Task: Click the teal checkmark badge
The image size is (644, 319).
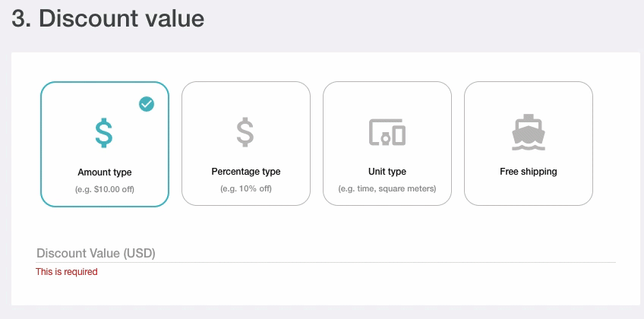Action: pos(147,104)
